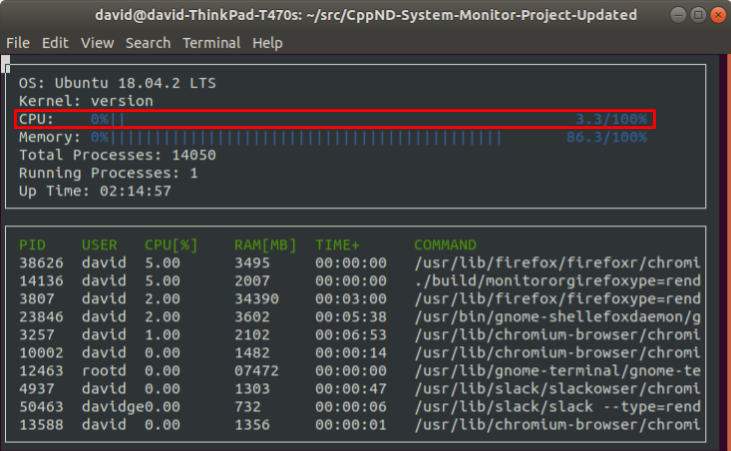Click the terminal window title bar

(365, 15)
